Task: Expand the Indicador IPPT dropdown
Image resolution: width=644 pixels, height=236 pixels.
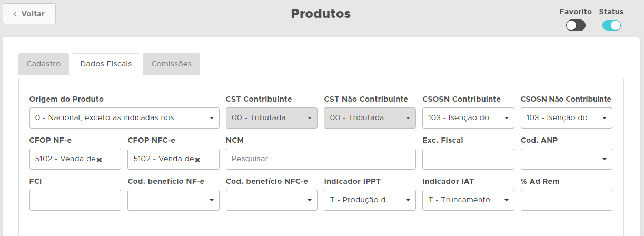Action: (370, 200)
